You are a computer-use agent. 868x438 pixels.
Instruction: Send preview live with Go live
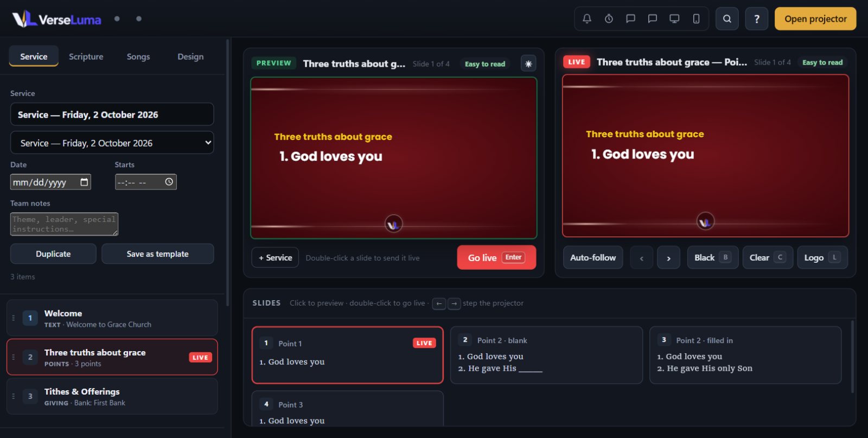496,258
